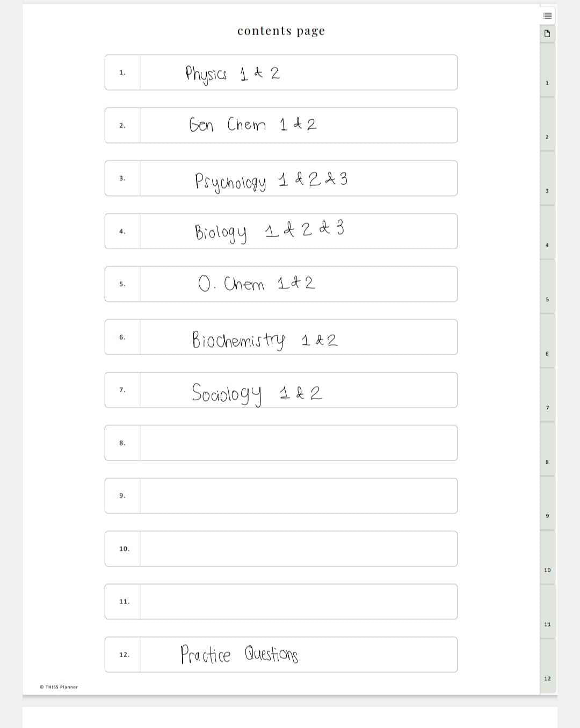Open the Physics 1 & 2 entry

coord(298,73)
